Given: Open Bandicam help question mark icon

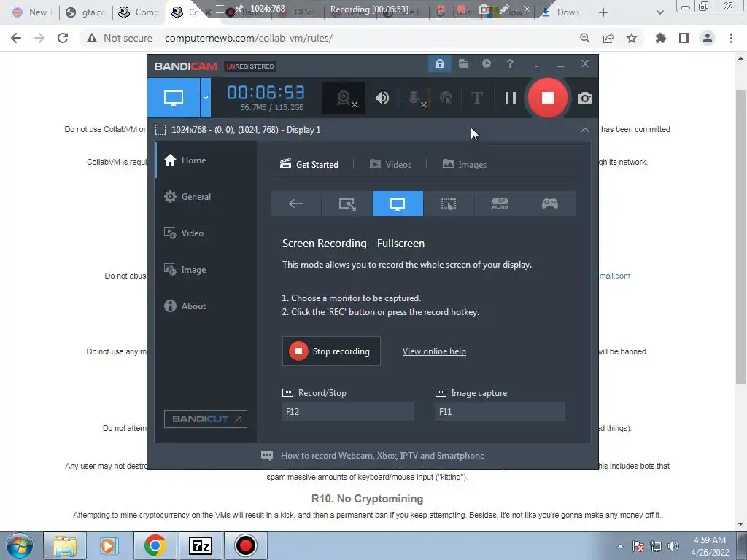Looking at the screenshot, I should (x=510, y=64).
